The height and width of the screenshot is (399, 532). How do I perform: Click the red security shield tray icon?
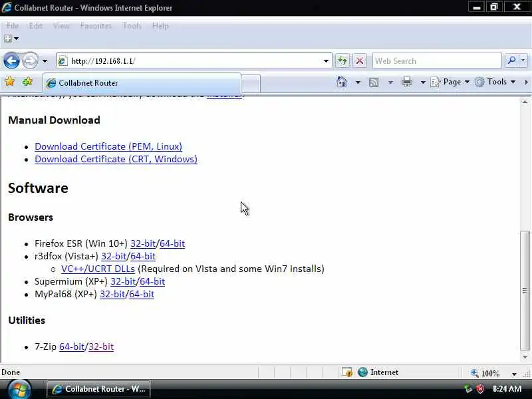pos(480,389)
